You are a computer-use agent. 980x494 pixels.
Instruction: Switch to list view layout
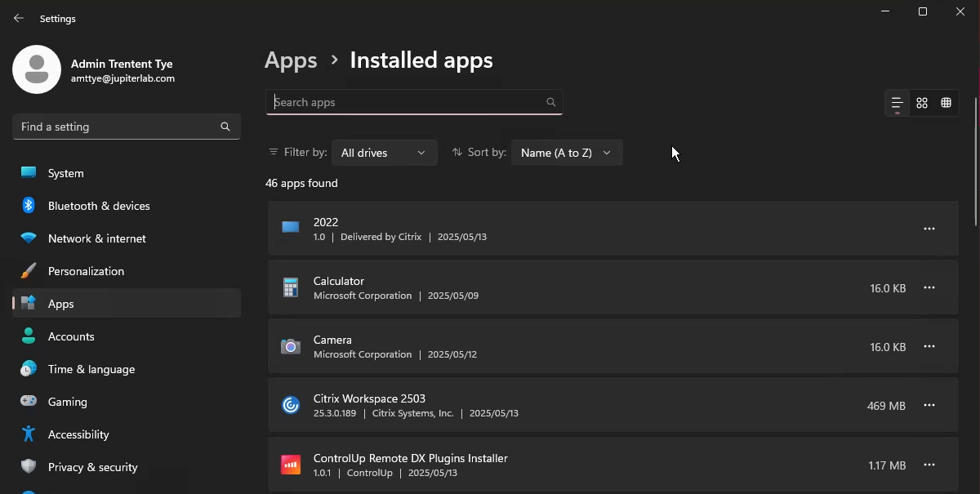(897, 103)
